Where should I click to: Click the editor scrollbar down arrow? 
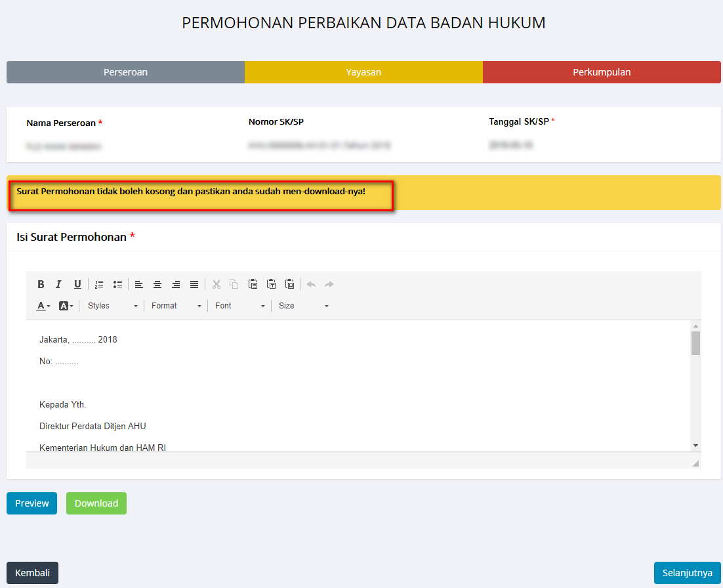click(695, 446)
